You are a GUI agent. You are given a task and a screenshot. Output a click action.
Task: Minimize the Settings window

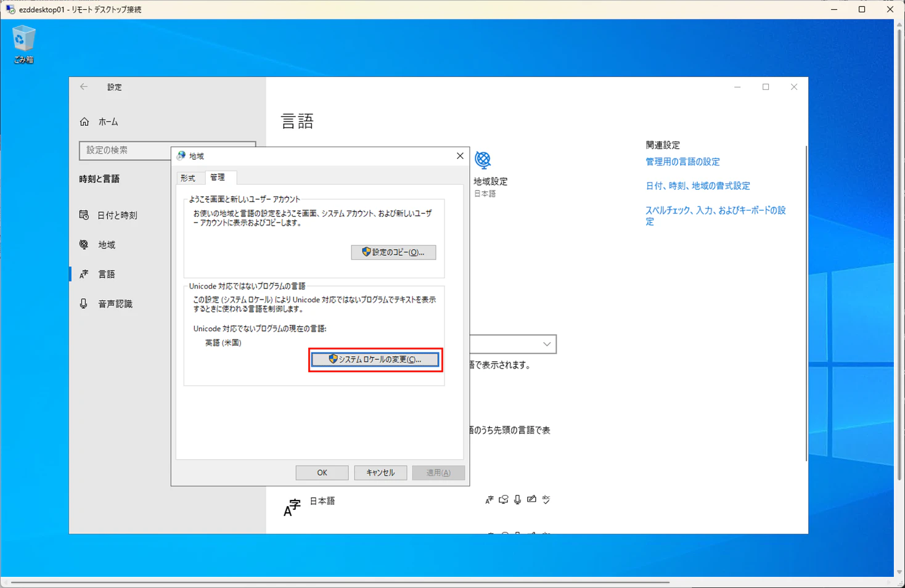[x=737, y=87]
